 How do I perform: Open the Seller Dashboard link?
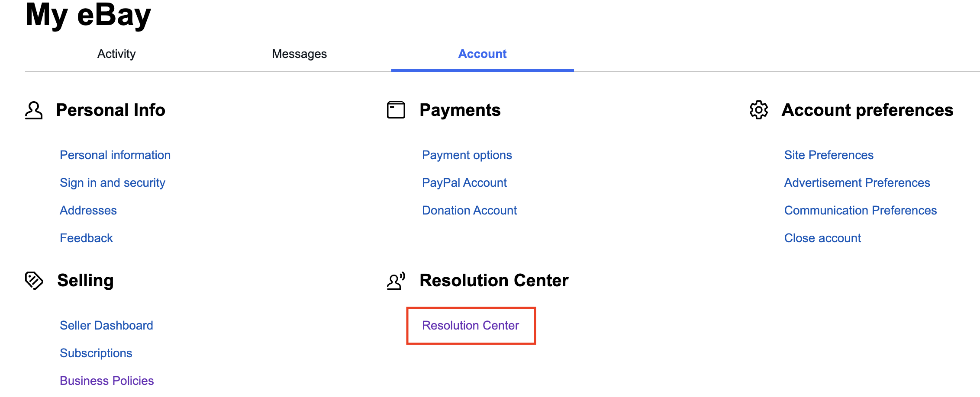106,325
